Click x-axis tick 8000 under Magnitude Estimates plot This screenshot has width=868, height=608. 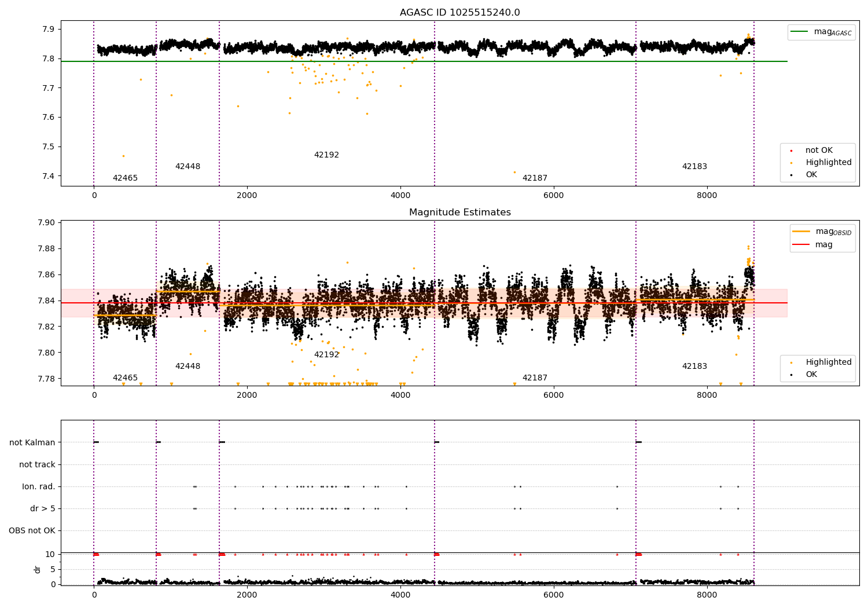(x=707, y=395)
